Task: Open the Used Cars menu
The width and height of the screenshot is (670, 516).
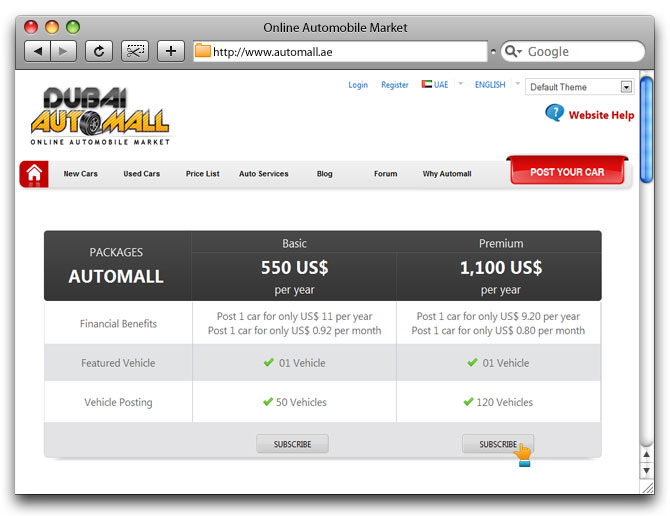Action: [141, 174]
